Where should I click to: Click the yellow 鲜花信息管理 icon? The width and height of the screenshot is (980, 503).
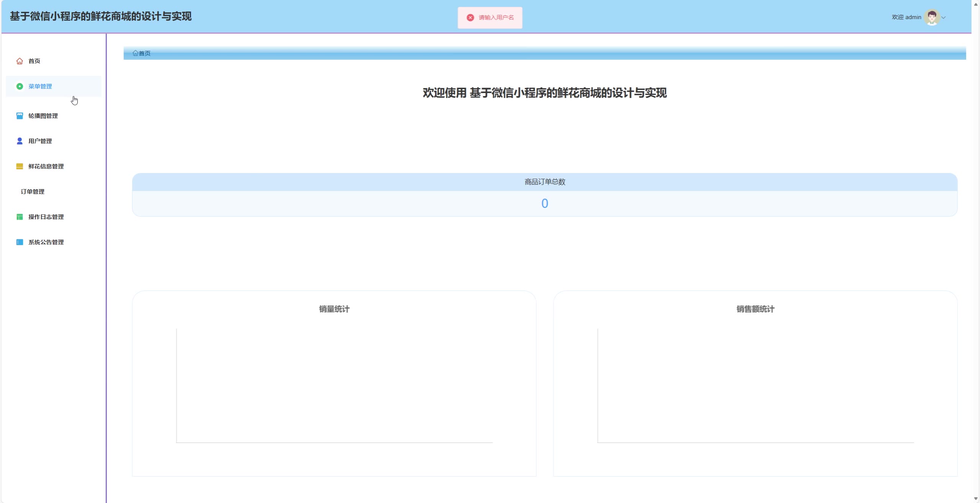20,167
